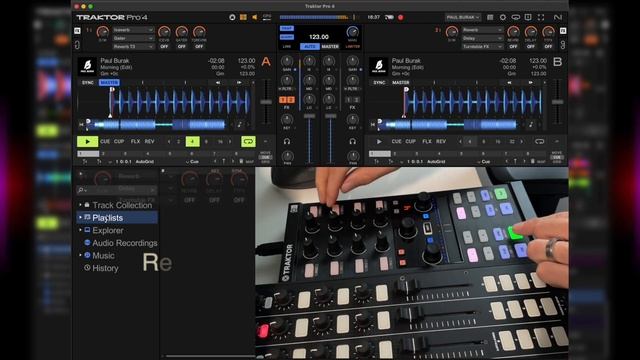Nudge tempo forward on Deck B
Screen dimensions: 640x360
click(530, 82)
